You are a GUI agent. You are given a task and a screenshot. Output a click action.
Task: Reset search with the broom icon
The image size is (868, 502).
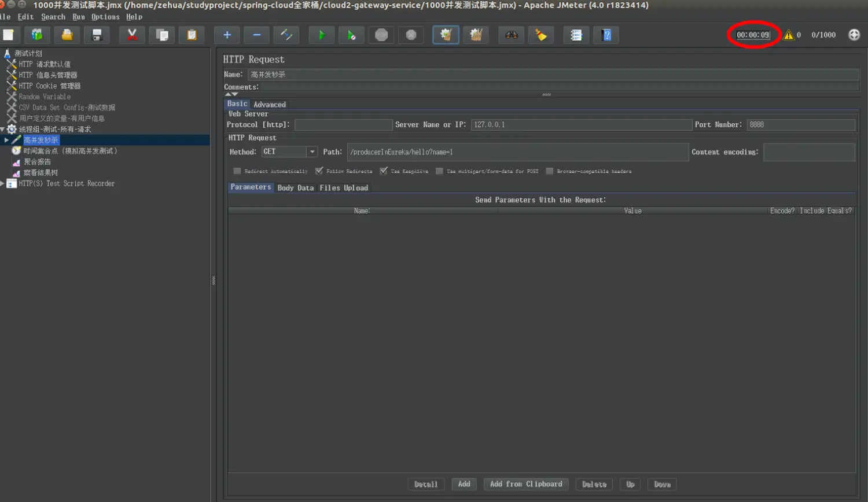click(x=541, y=35)
